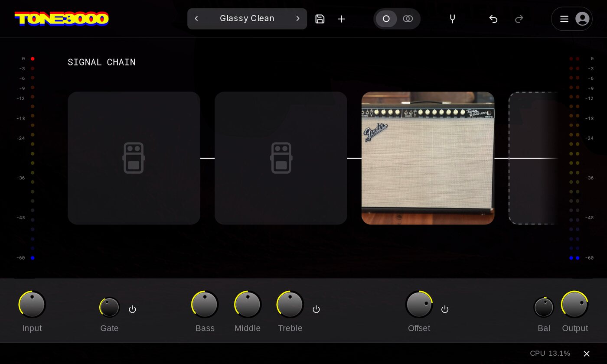
Task: Click the output level meter
Action: [574, 158]
